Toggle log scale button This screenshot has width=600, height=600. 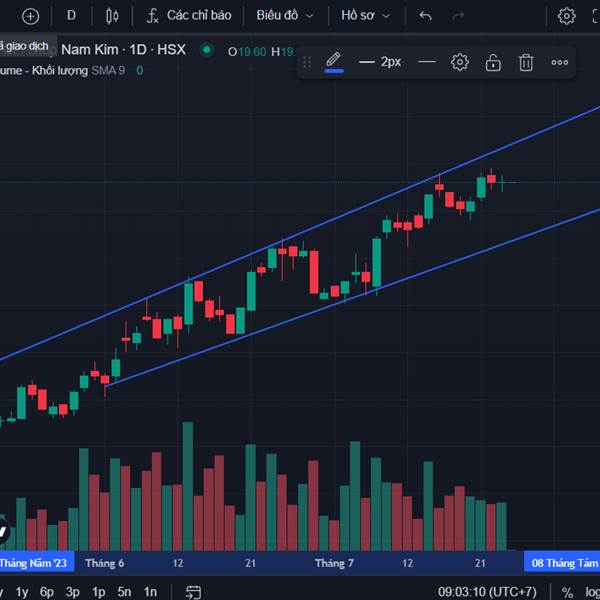click(x=592, y=592)
